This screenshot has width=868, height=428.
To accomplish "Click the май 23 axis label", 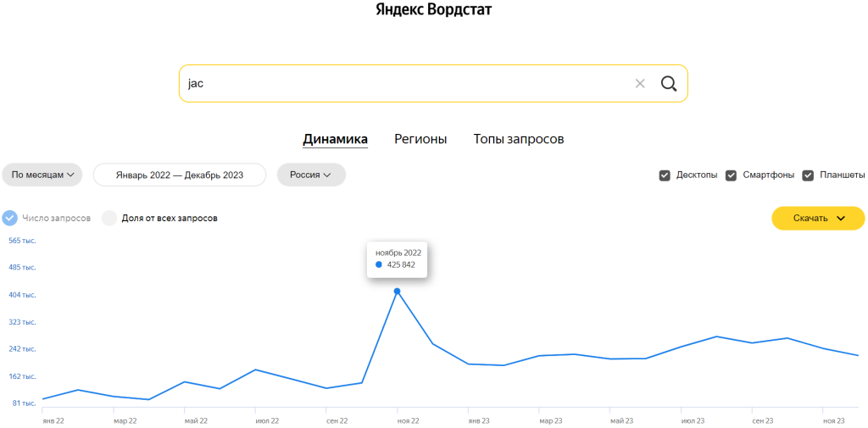I will tap(621, 421).
